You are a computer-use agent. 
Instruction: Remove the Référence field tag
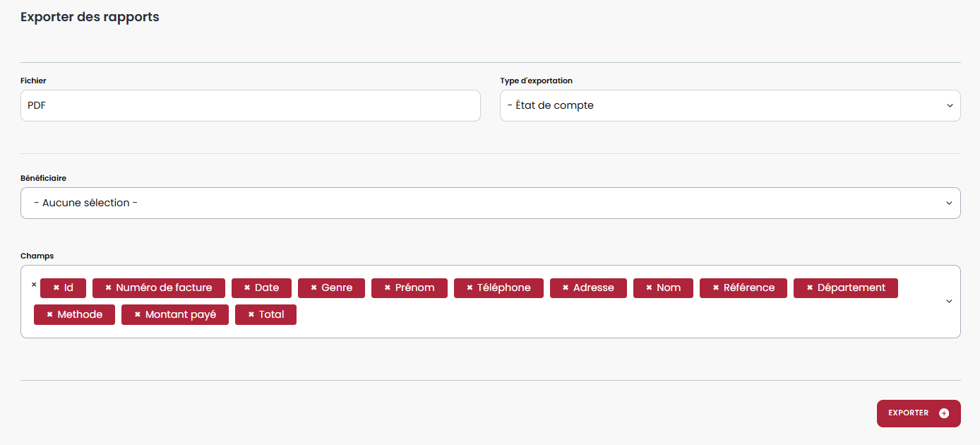(716, 288)
